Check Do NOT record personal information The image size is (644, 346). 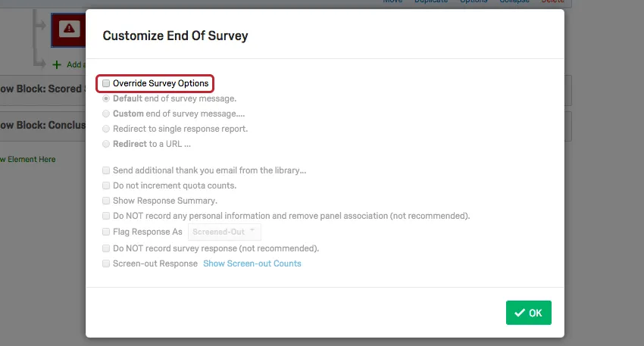(106, 216)
